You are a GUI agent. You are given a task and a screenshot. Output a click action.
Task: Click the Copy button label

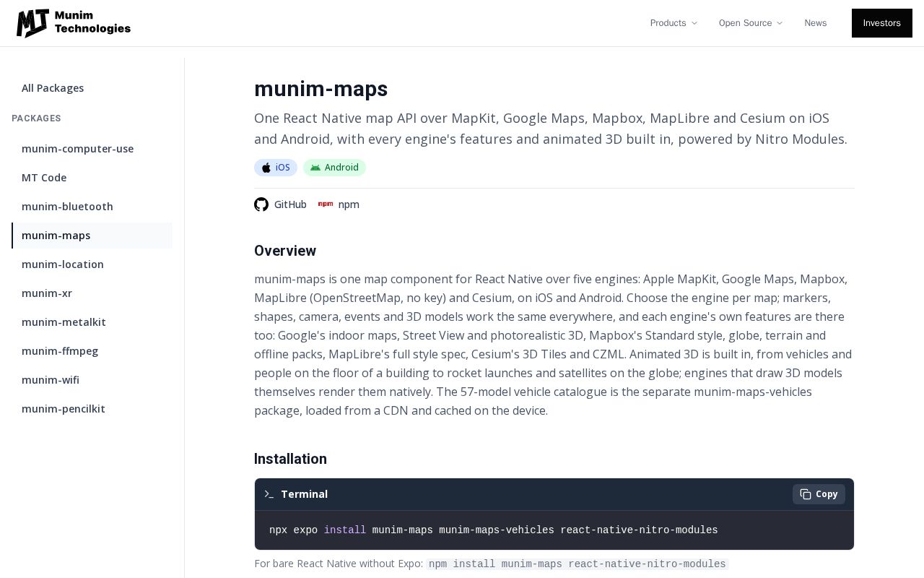click(x=827, y=494)
